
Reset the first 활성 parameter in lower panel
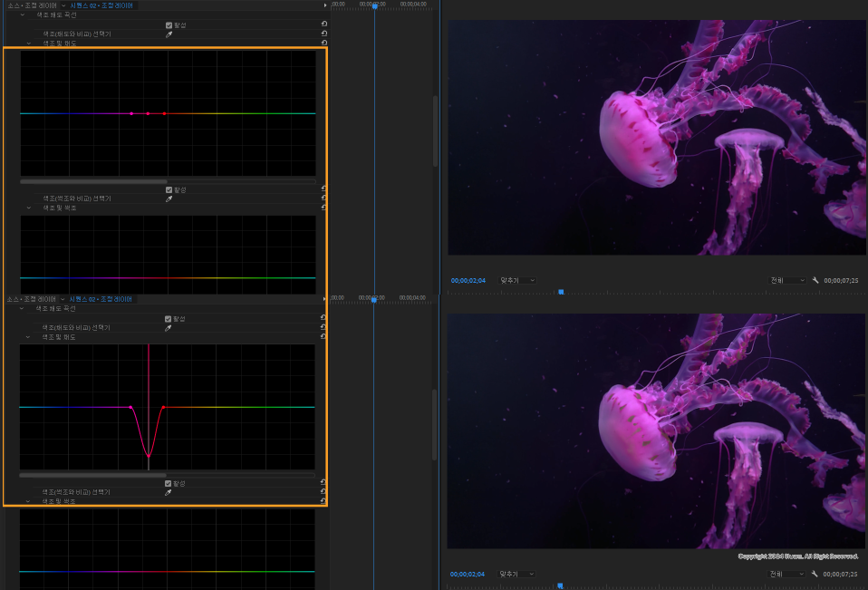click(323, 318)
